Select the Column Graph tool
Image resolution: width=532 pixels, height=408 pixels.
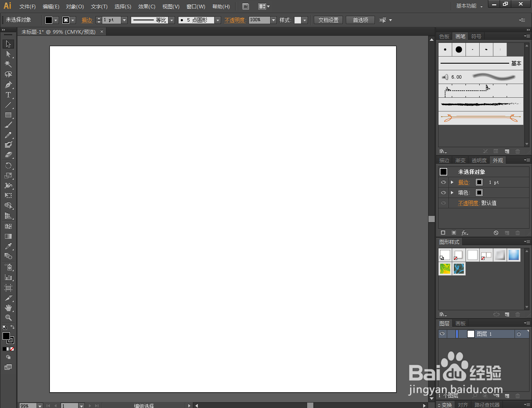click(x=8, y=277)
